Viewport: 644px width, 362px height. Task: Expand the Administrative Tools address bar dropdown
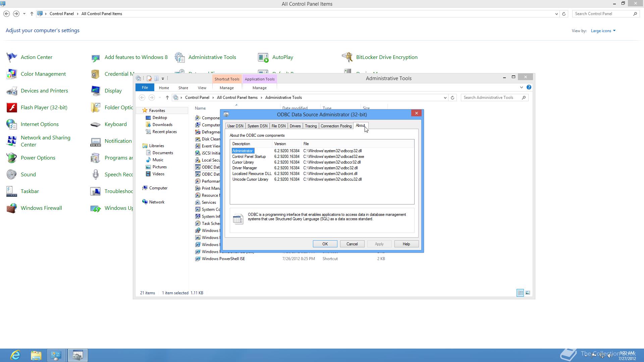pyautogui.click(x=445, y=98)
